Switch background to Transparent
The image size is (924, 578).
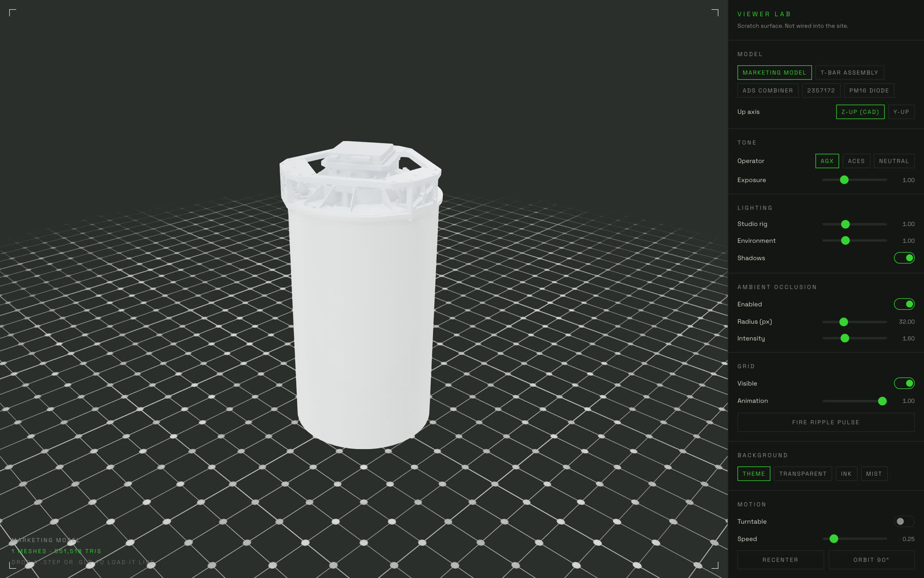(803, 474)
